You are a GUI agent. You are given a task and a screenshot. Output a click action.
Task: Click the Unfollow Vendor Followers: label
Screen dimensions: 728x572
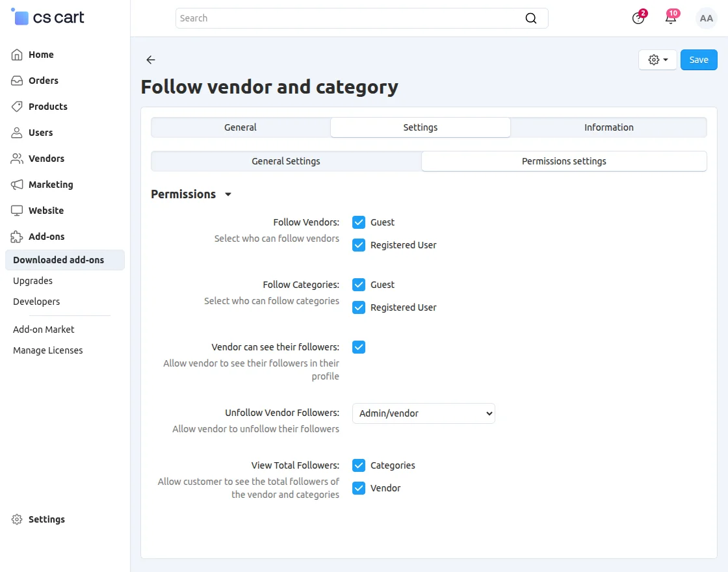(x=282, y=413)
